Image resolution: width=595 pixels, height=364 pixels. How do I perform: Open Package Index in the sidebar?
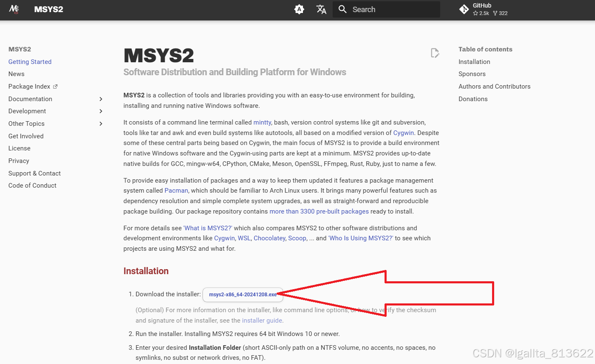[29, 87]
